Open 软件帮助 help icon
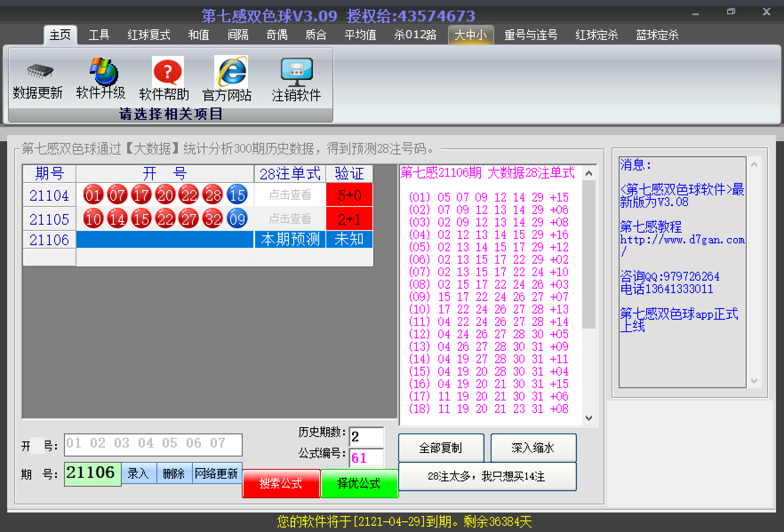784x532 pixels. [x=167, y=72]
